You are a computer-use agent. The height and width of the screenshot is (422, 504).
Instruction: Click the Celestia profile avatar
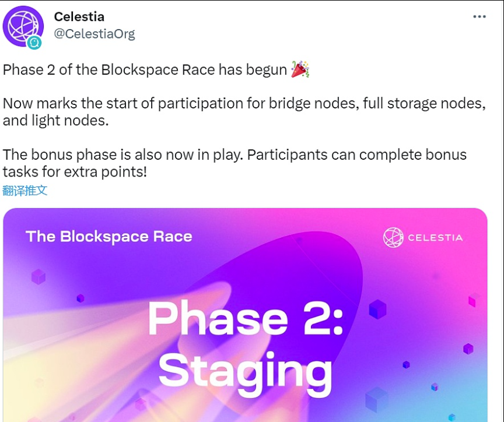(x=23, y=27)
